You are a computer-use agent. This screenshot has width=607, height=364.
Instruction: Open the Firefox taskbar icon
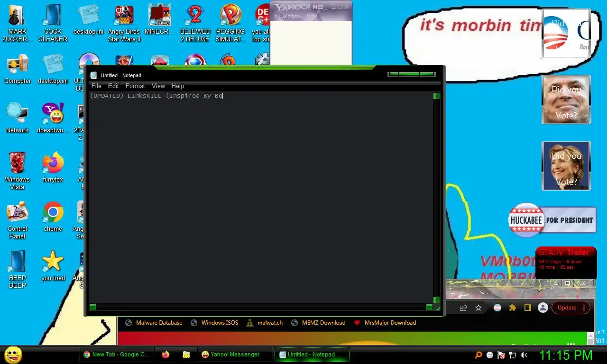click(166, 354)
